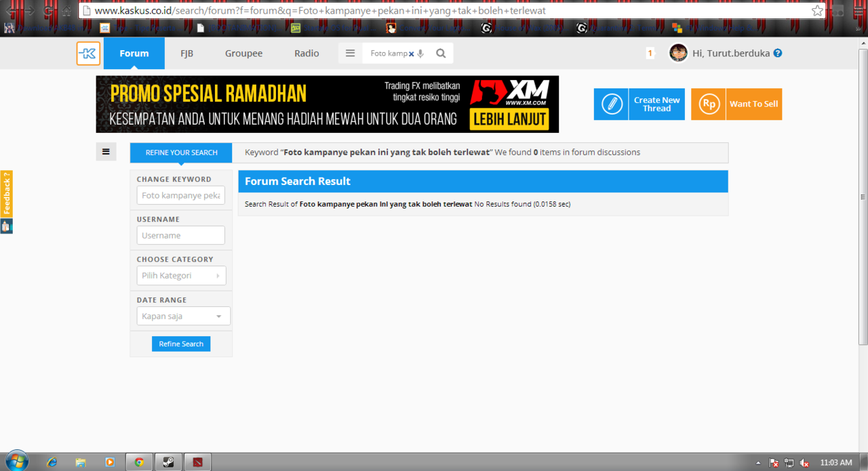Image resolution: width=868 pixels, height=471 pixels.
Task: Focus the top search field
Action: point(389,54)
